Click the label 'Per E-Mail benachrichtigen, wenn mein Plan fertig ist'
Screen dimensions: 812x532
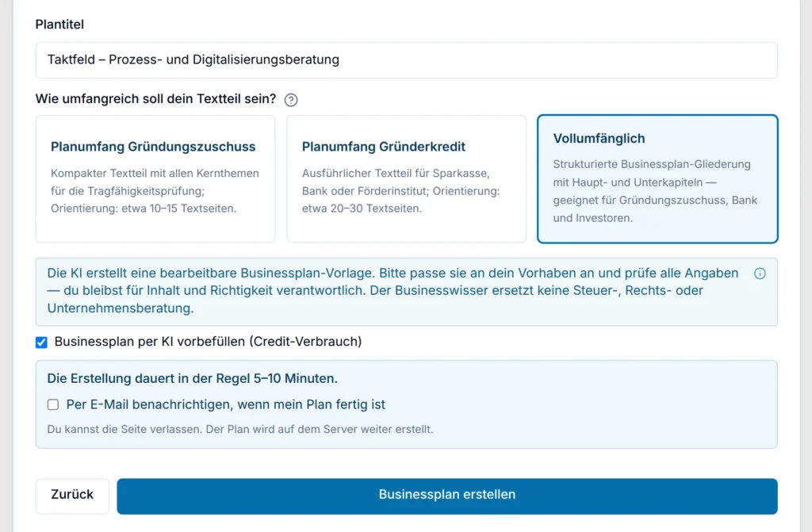(x=226, y=404)
